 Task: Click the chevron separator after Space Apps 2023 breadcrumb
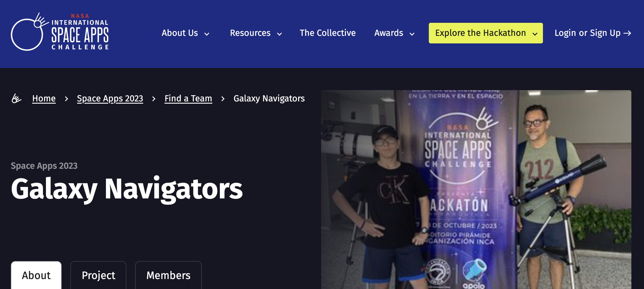click(154, 99)
